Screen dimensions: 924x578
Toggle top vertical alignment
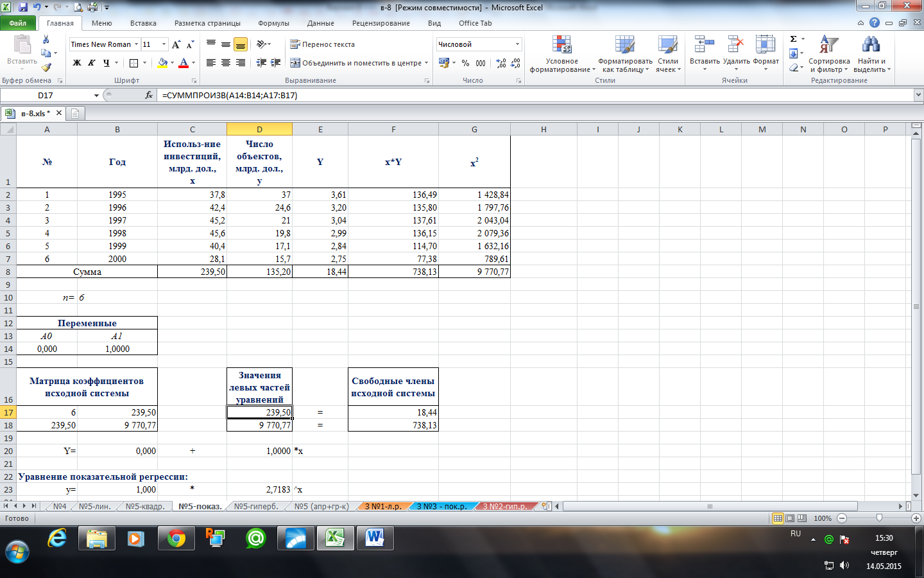(211, 44)
